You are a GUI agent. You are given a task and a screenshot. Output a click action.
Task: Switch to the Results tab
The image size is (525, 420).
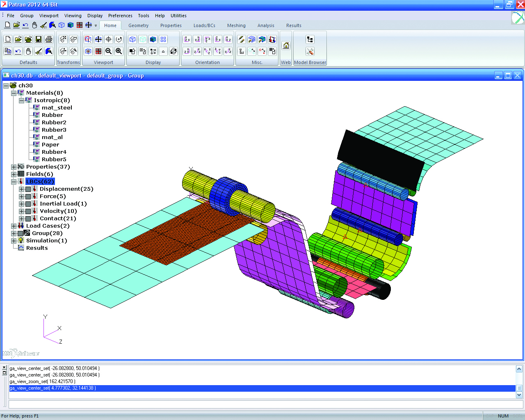pyautogui.click(x=294, y=25)
